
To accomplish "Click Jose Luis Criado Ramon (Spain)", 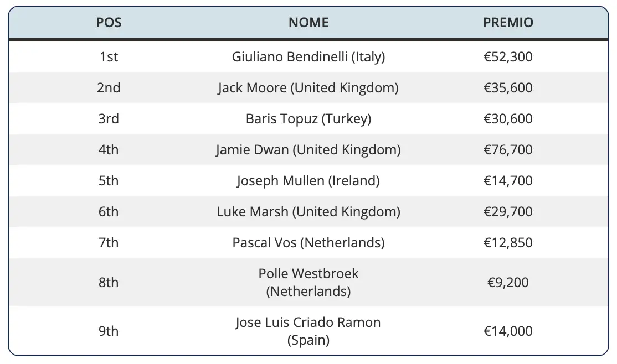I will (x=308, y=331).
